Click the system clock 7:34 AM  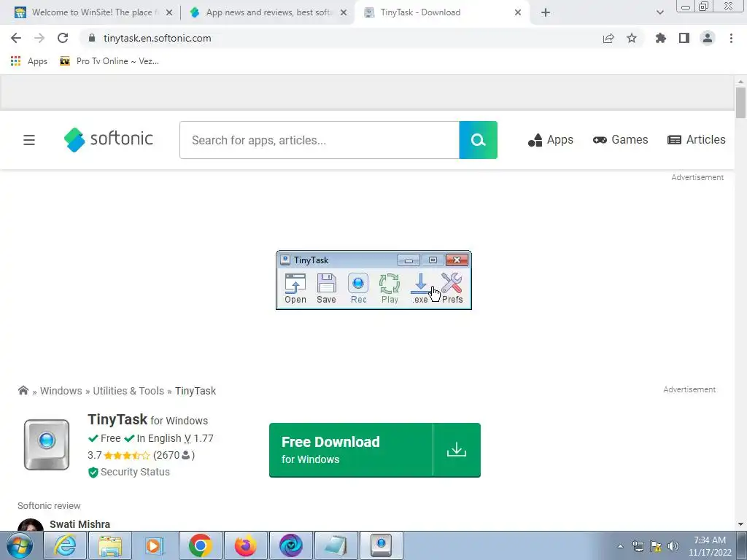point(710,540)
